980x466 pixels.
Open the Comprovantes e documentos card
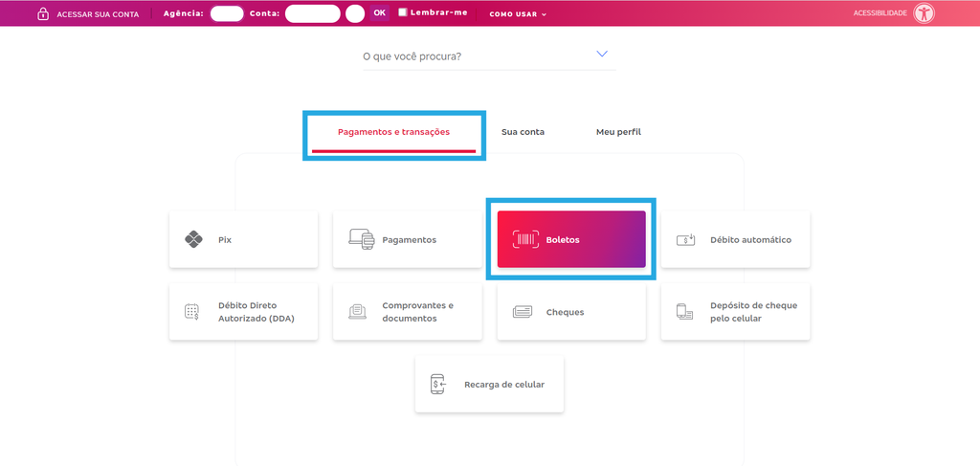(x=407, y=312)
